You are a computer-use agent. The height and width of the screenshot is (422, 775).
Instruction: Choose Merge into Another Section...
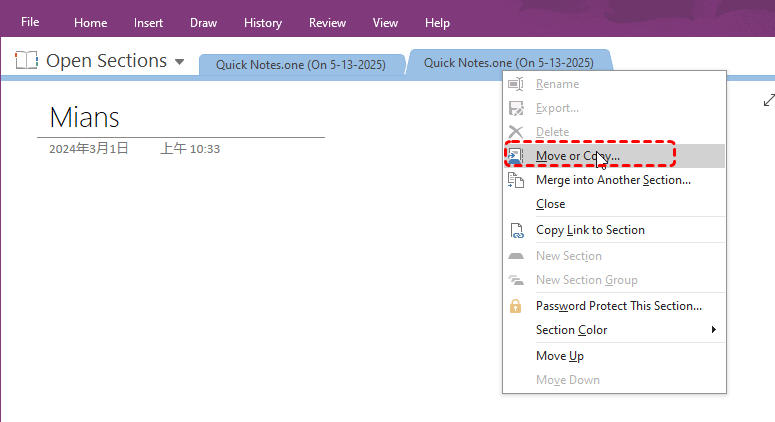614,180
